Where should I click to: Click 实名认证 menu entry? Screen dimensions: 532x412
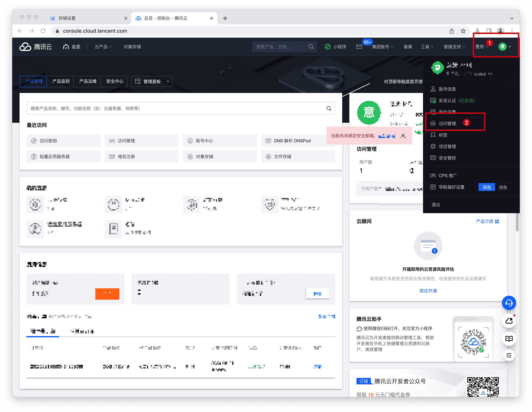click(x=452, y=100)
